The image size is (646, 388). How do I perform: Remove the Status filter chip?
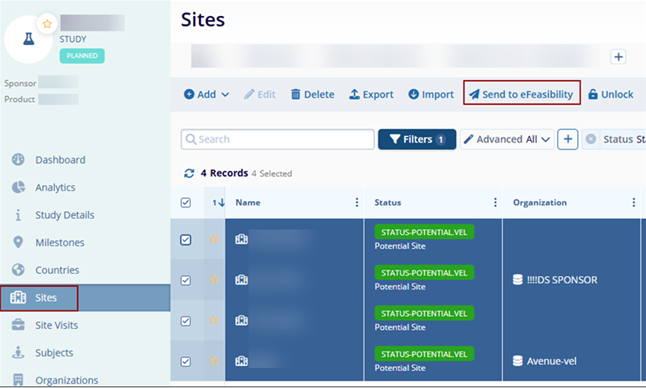[591, 139]
